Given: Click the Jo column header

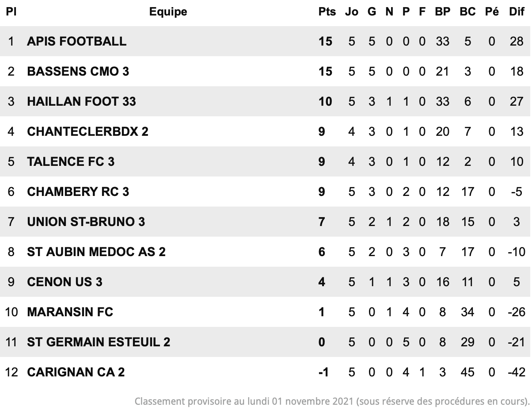Looking at the screenshot, I should 352,12.
